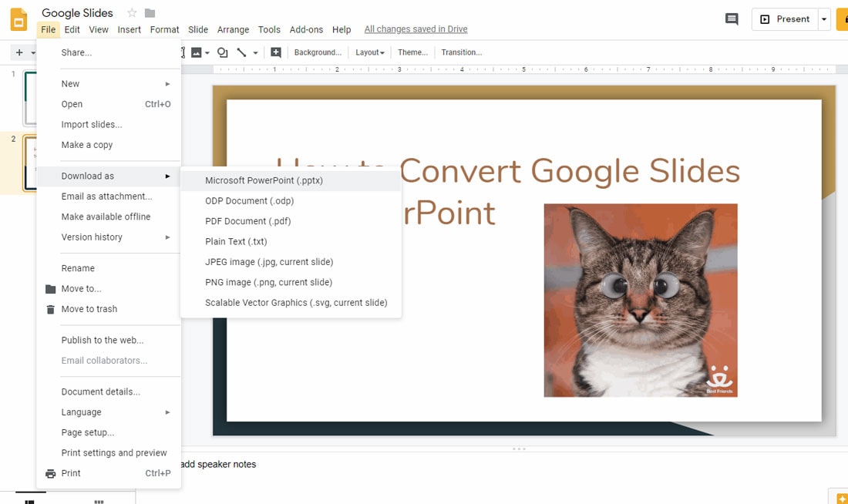Download current slide as JPEG image
The image size is (848, 504).
291,262
